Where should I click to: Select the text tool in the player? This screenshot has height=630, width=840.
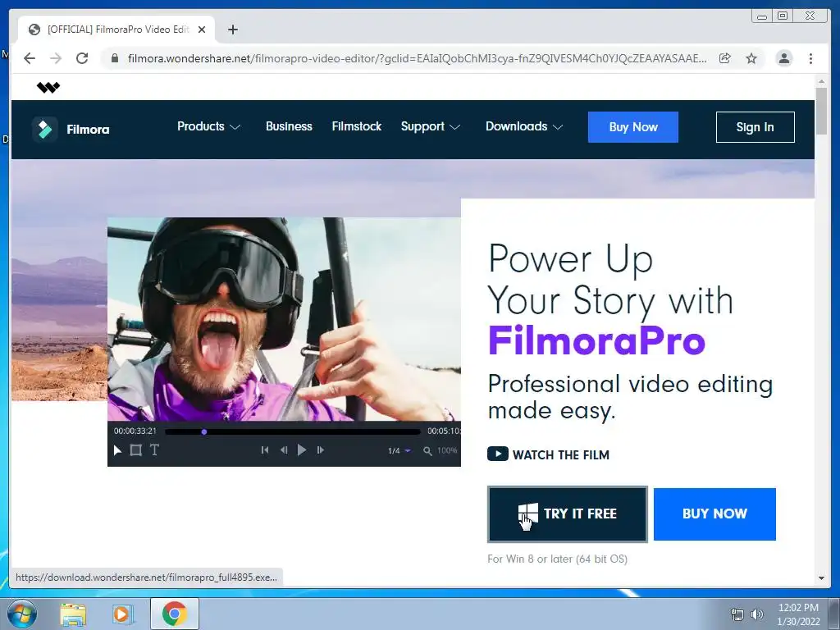tap(154, 450)
